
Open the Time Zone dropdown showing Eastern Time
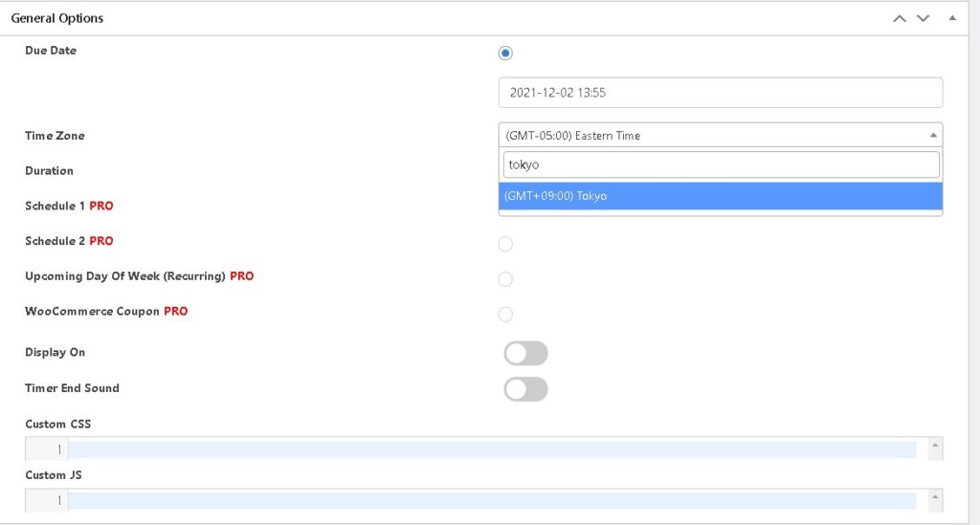click(720, 136)
